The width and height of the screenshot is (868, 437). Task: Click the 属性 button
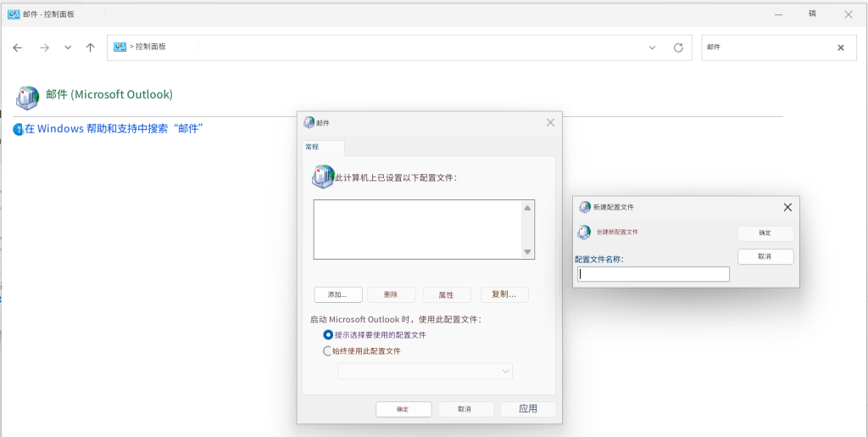447,294
